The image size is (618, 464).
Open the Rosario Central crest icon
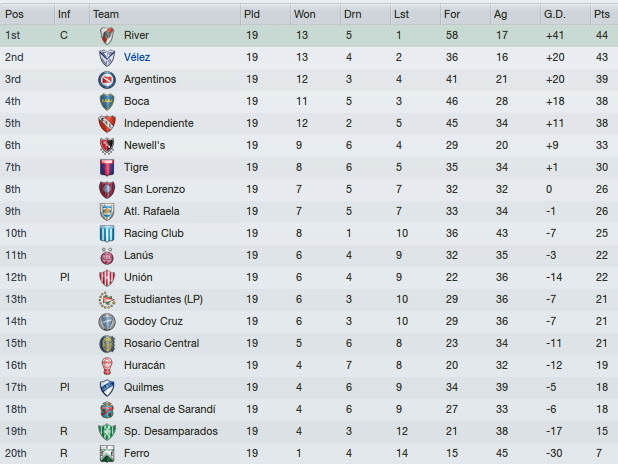tap(107, 343)
